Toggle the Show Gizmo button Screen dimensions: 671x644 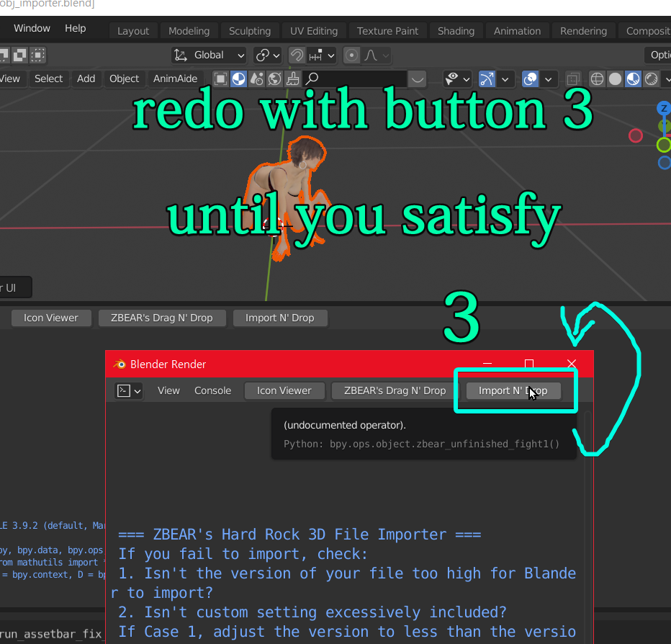(487, 79)
